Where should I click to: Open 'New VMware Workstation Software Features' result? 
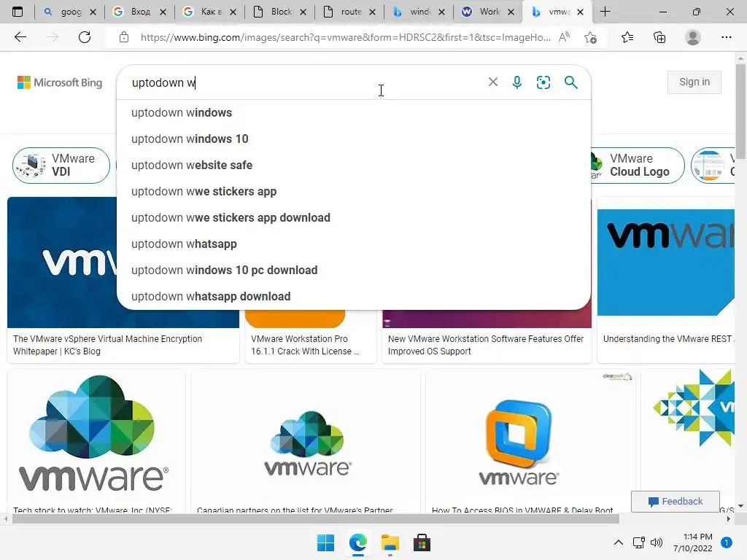click(x=487, y=345)
